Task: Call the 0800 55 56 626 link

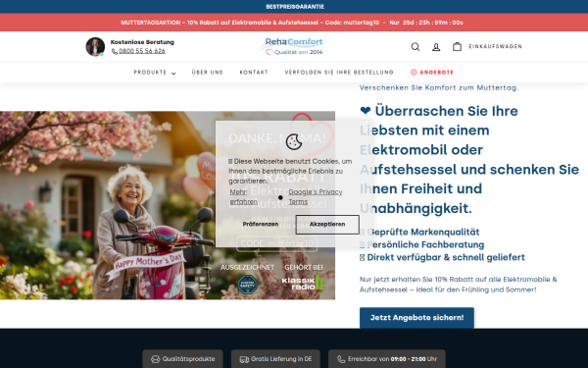Action: click(142, 51)
